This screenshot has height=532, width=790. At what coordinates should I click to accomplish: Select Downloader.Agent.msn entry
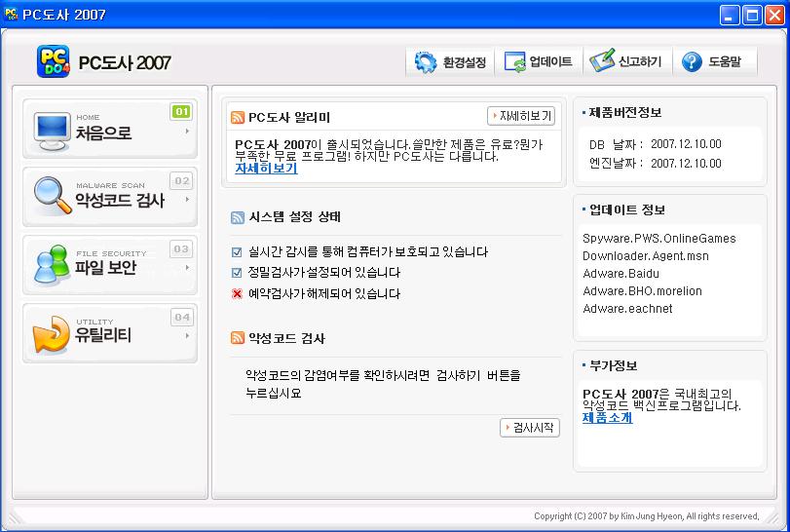[646, 256]
